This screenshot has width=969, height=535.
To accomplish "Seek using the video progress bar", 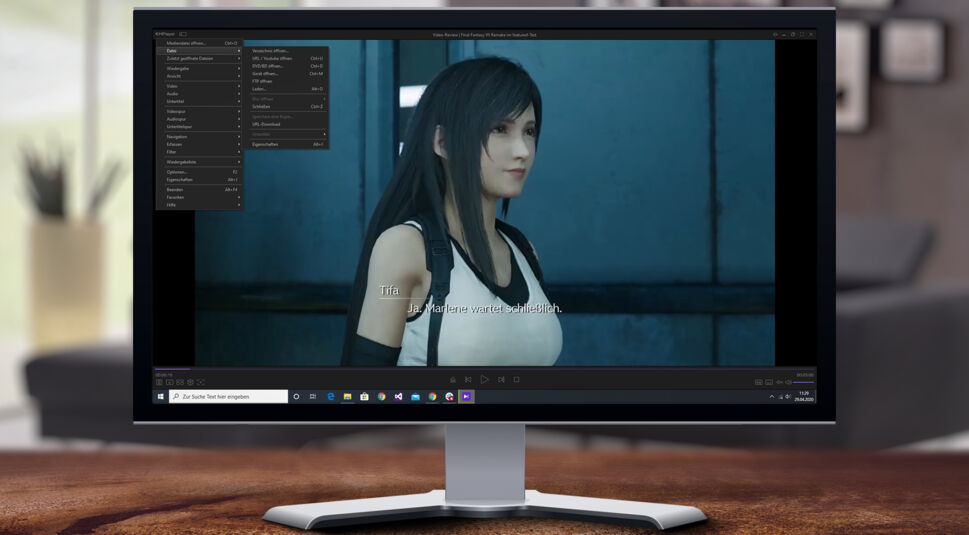I will coord(484,369).
